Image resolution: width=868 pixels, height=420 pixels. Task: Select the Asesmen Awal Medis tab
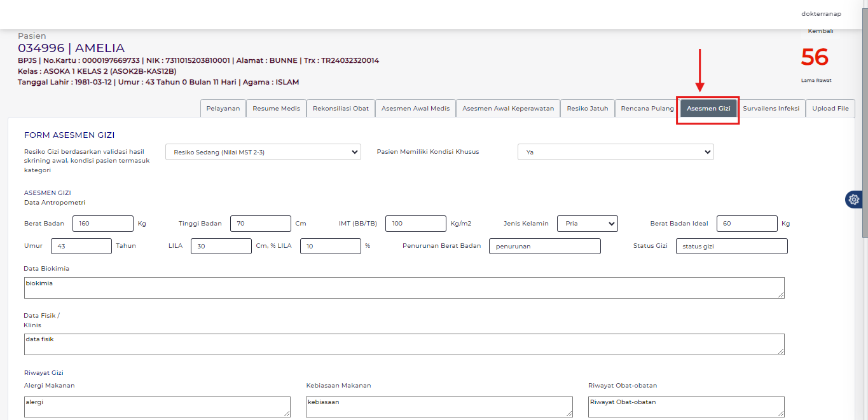click(x=415, y=109)
